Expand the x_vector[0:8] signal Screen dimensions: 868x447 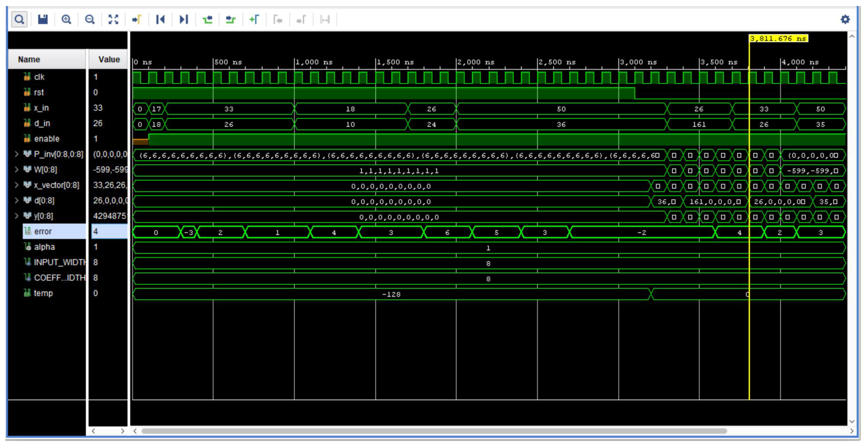(x=16, y=185)
